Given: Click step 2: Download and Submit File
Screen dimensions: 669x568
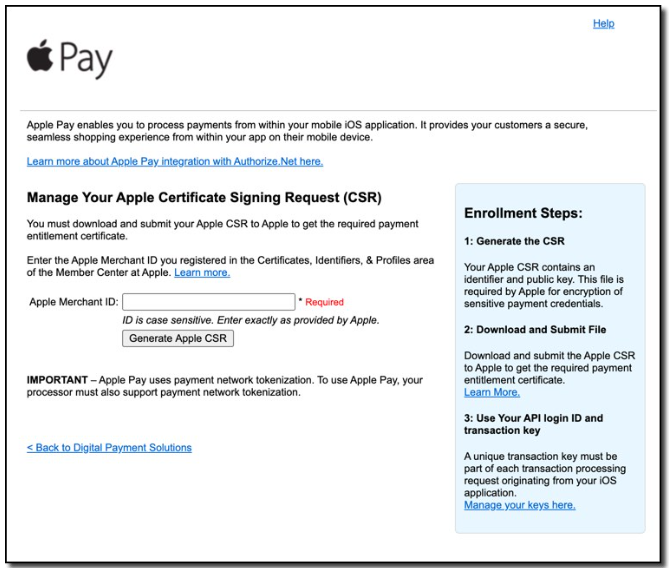Looking at the screenshot, I should click(x=535, y=329).
